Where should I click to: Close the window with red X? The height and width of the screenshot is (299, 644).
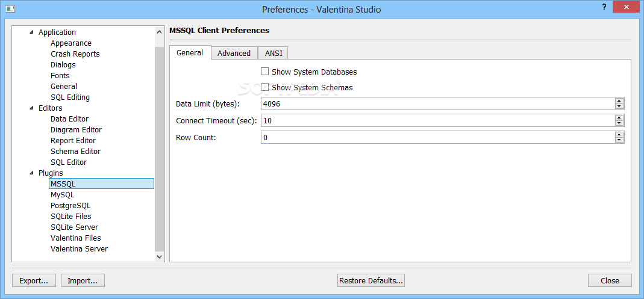click(627, 7)
